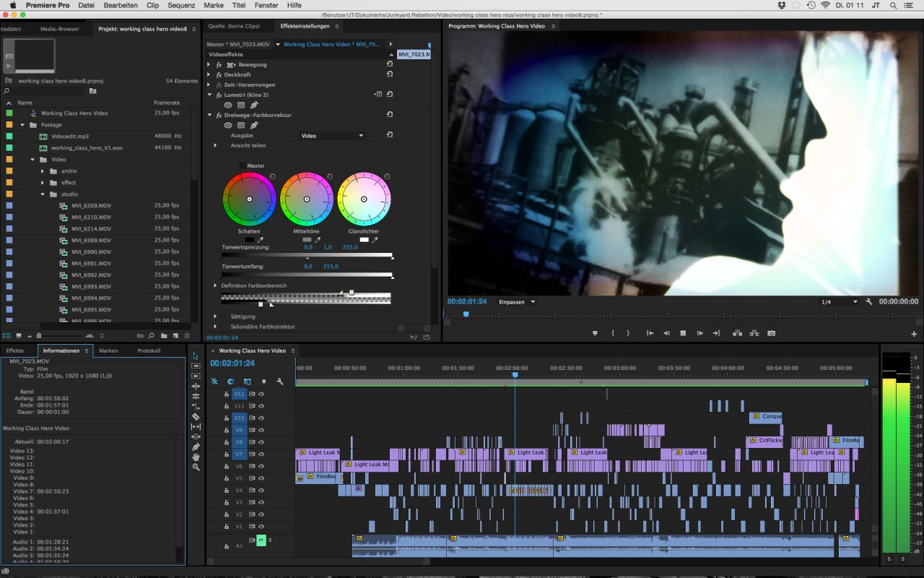Screen dimensions: 924x578
Task: Click the Schatten eyedropper
Action: (x=261, y=240)
